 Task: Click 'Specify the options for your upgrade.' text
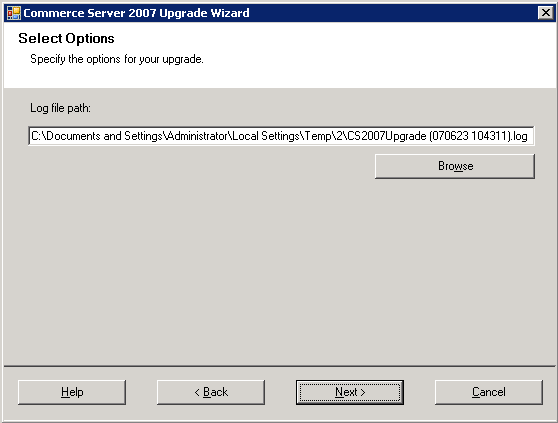coord(117,59)
